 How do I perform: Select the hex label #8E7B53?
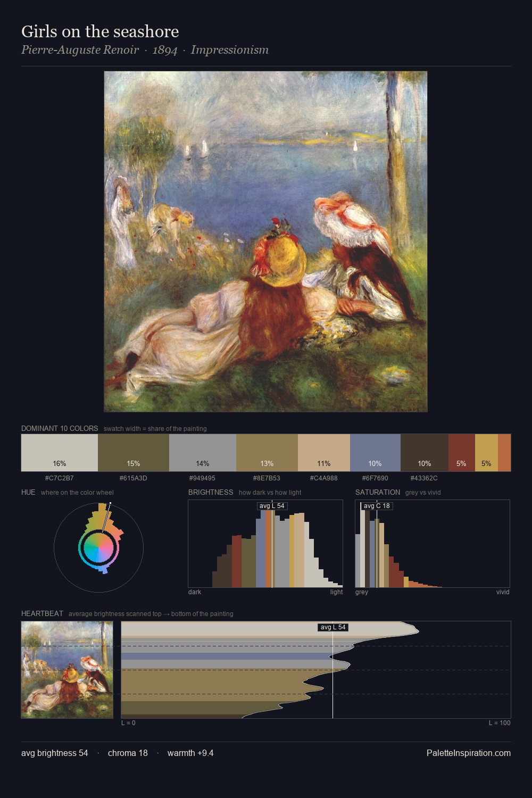point(267,478)
